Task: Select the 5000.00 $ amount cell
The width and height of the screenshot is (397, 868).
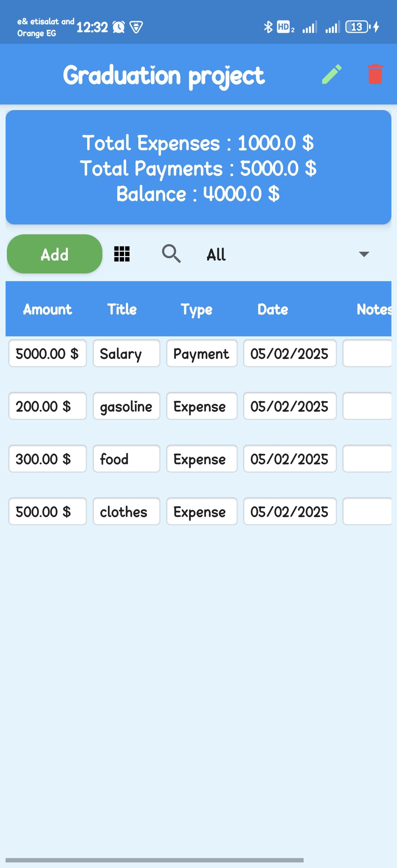Action: coord(47,353)
